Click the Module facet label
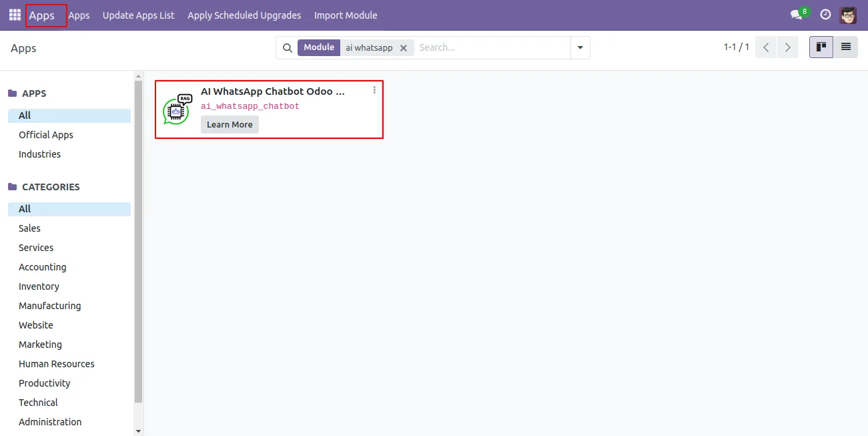Viewport: 868px width, 436px height. (x=319, y=48)
